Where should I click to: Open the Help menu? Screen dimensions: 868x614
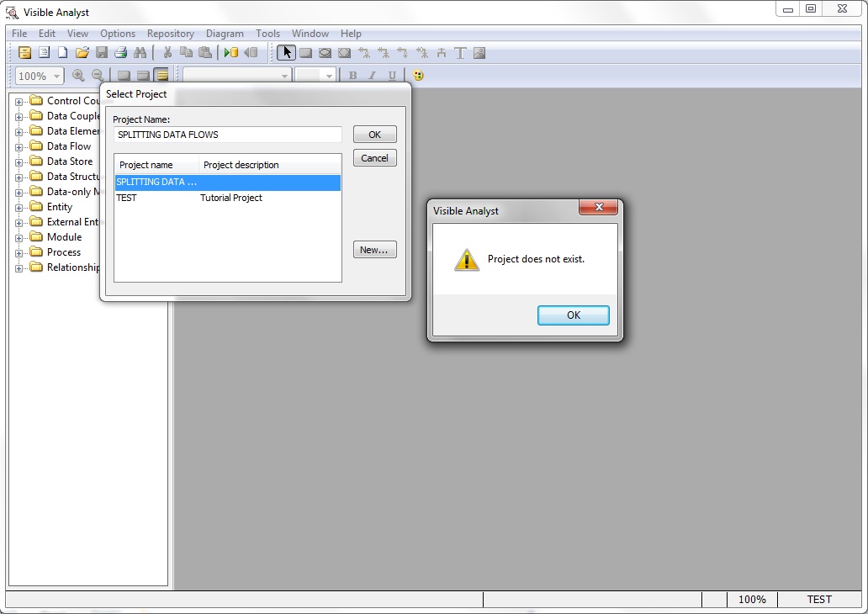tap(351, 33)
